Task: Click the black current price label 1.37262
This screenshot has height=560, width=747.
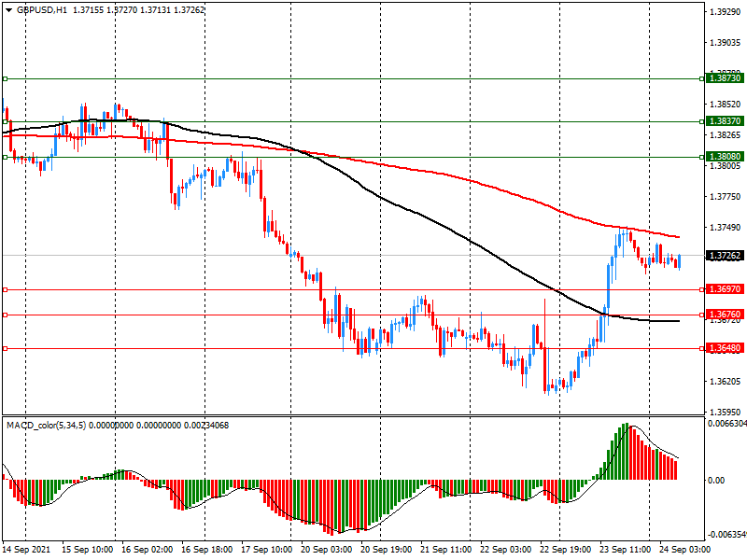Action: coord(725,256)
